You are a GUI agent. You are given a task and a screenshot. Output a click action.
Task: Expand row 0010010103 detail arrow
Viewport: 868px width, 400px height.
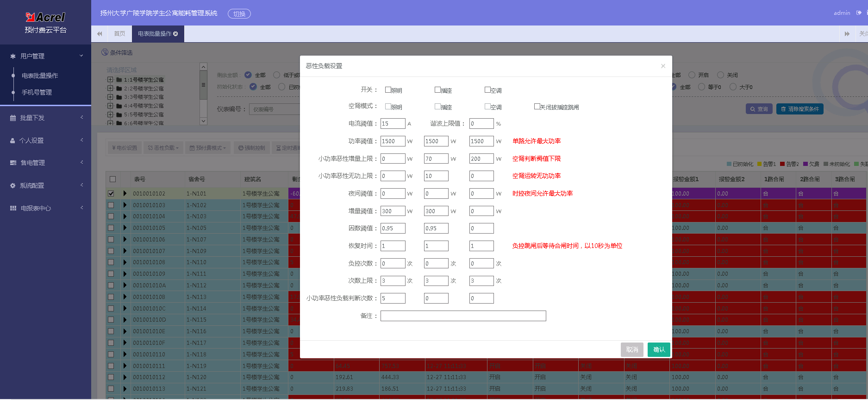click(125, 205)
